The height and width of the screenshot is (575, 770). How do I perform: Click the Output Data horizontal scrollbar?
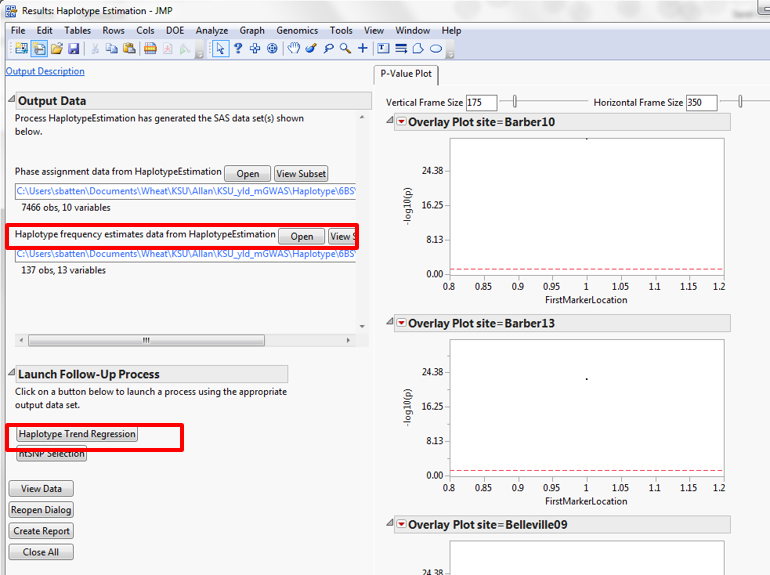(146, 340)
